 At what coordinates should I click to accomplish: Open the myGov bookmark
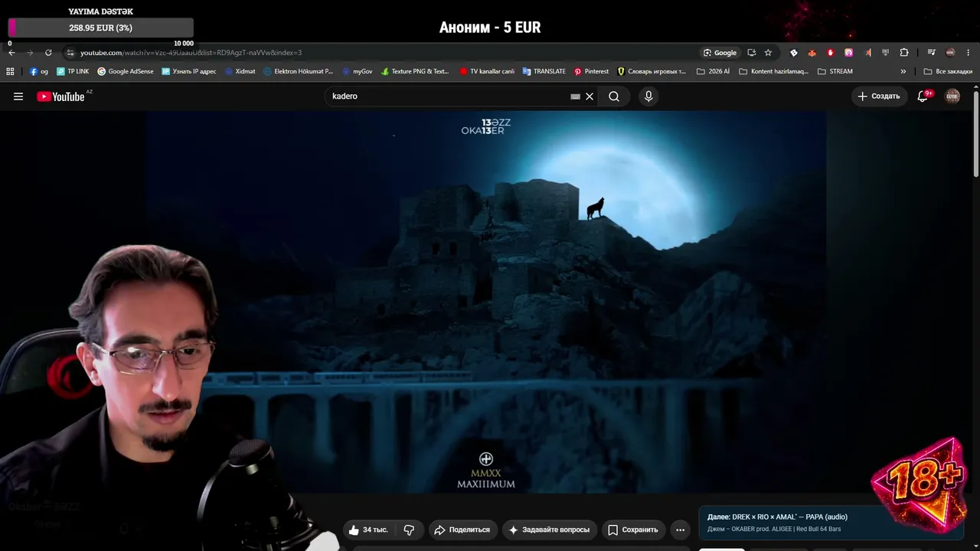[358, 71]
